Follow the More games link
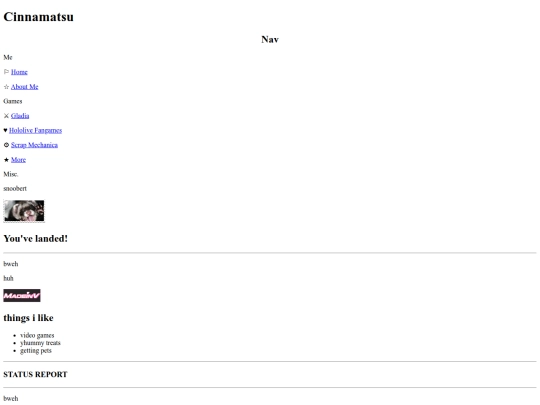 click(18, 160)
